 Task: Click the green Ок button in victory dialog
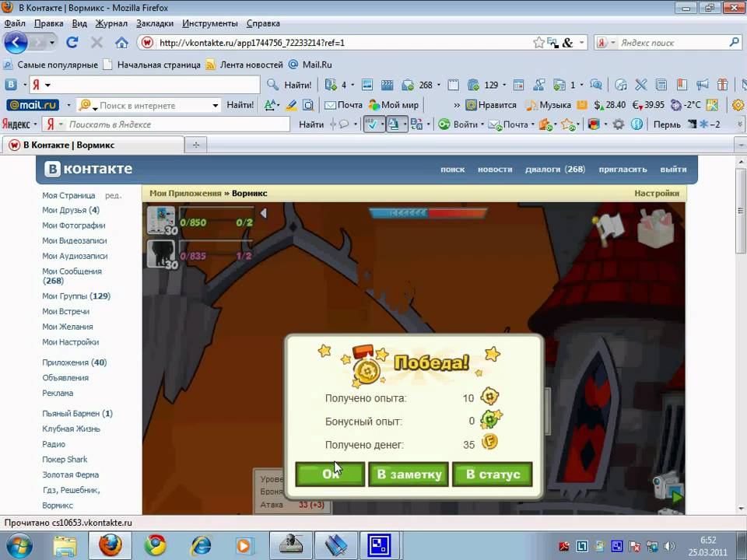coord(330,474)
